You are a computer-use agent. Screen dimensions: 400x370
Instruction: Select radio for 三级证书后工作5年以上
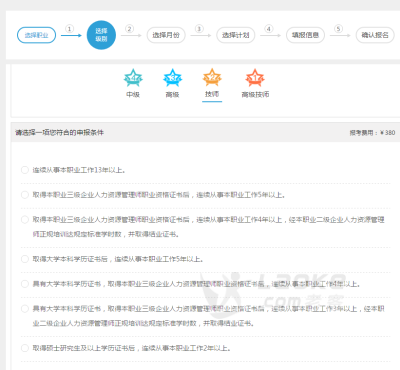pos(25,195)
